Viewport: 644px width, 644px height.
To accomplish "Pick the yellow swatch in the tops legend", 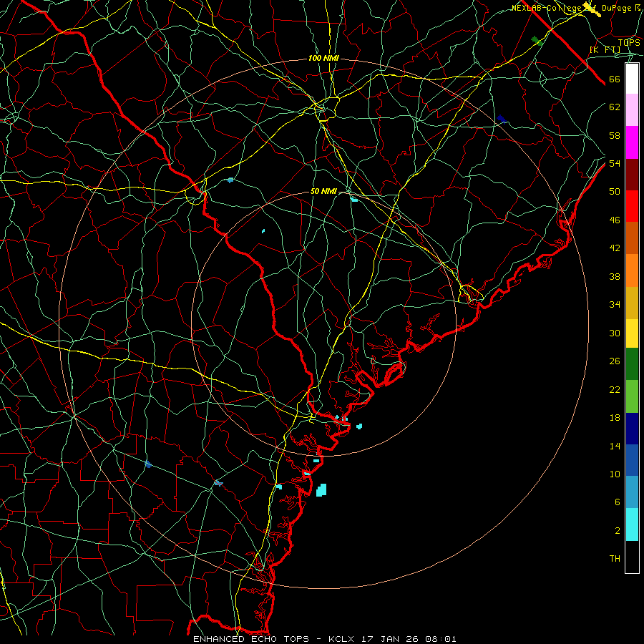I will (632, 333).
